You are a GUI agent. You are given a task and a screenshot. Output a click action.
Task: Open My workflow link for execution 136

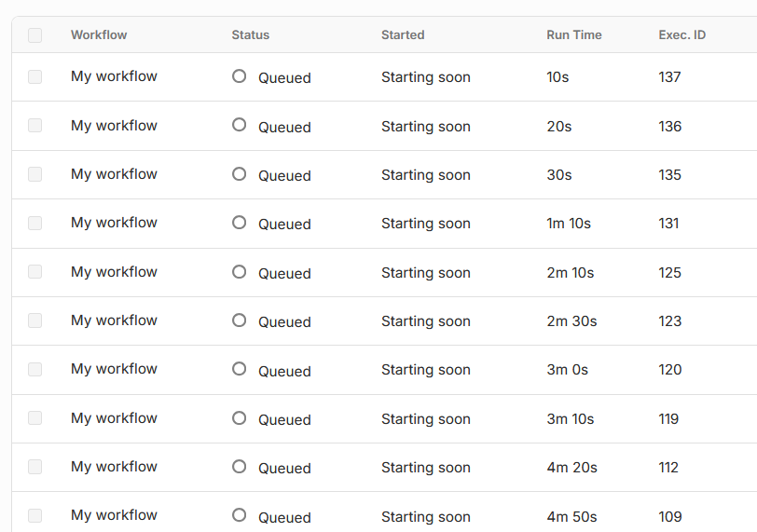(x=114, y=126)
